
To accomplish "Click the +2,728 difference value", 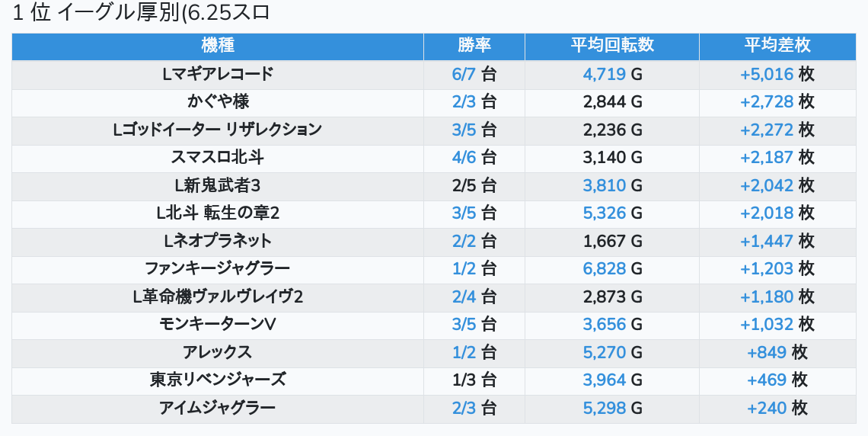I will [x=767, y=101].
